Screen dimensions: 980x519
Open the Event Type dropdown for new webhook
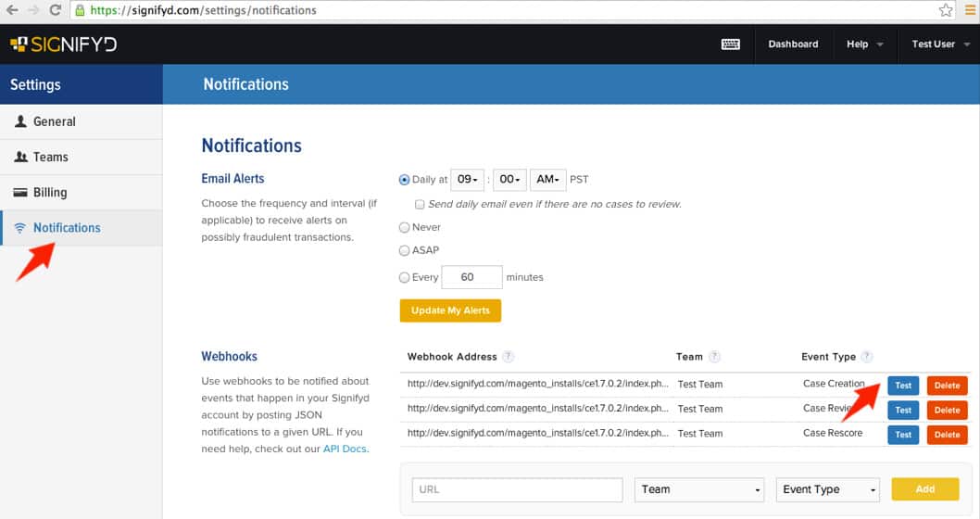tap(827, 489)
